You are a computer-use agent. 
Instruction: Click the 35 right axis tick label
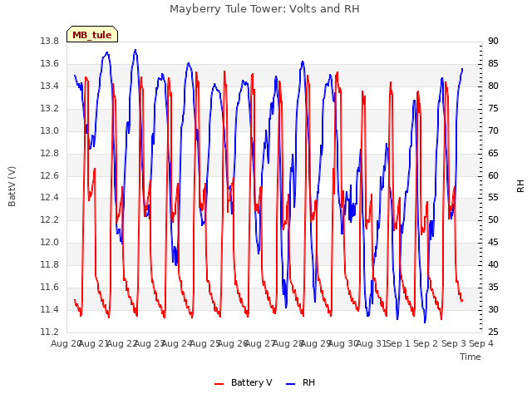click(493, 288)
